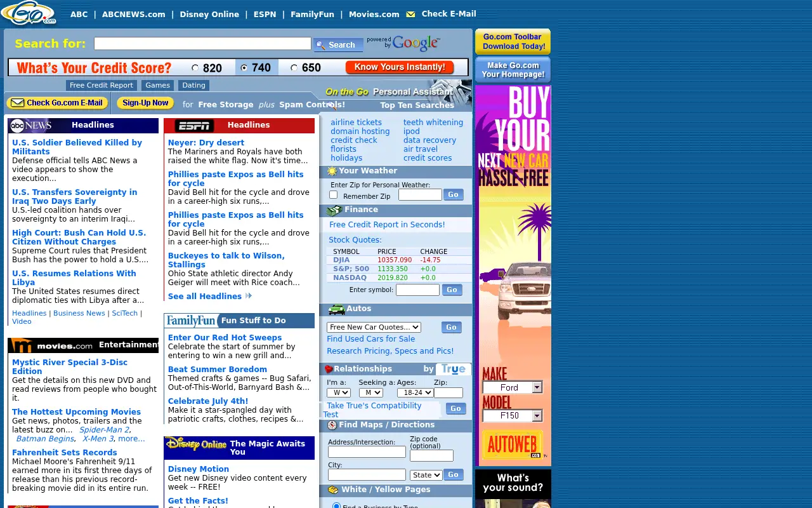Screen dimensions: 812x508
Task: Open the Seeking a dropdown
Action: [x=370, y=393]
